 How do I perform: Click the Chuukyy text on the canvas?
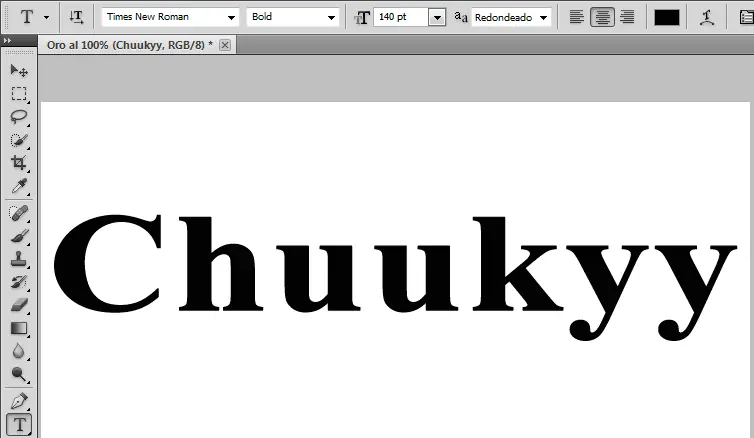click(395, 277)
